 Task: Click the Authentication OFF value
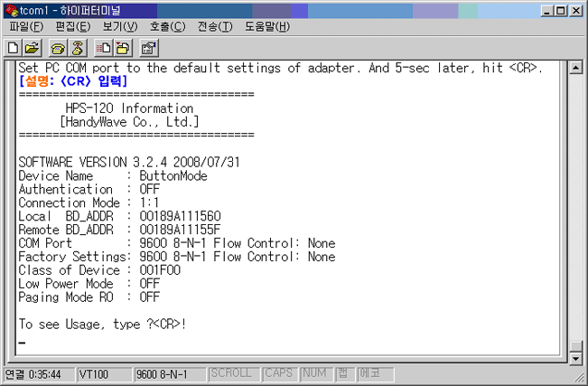tap(150, 189)
